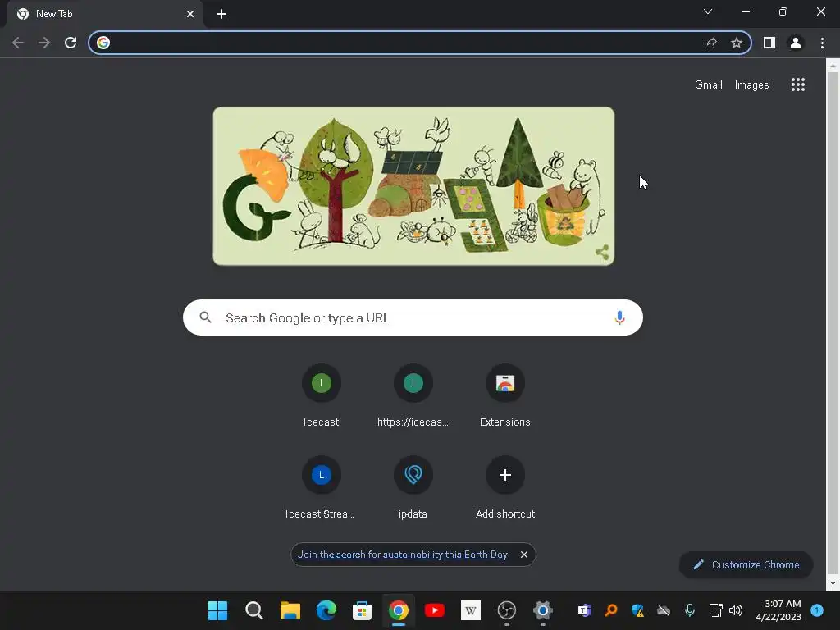
Task: Open Windows taskbar search
Action: pos(254,610)
